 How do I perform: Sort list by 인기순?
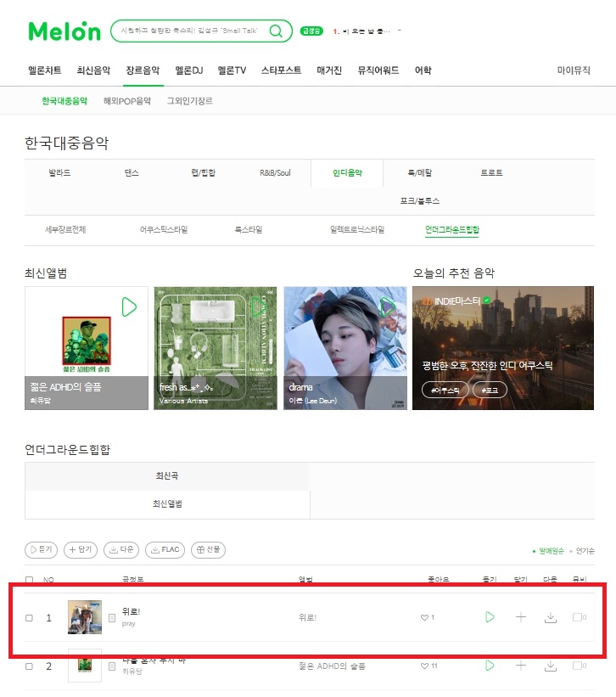pos(585,551)
